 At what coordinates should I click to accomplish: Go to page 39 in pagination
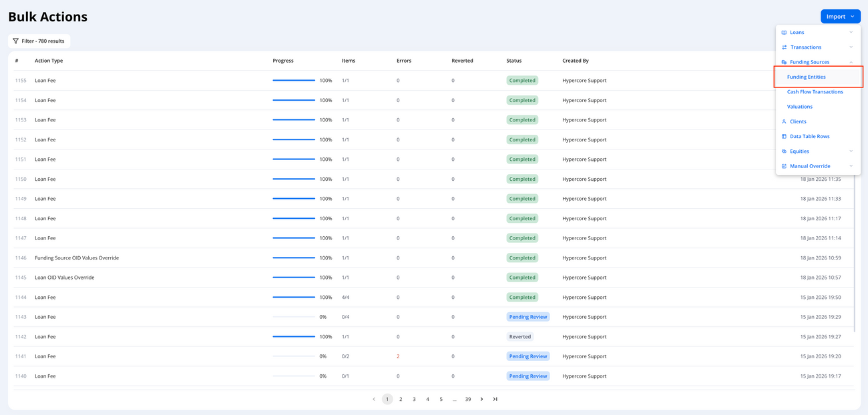click(x=468, y=399)
